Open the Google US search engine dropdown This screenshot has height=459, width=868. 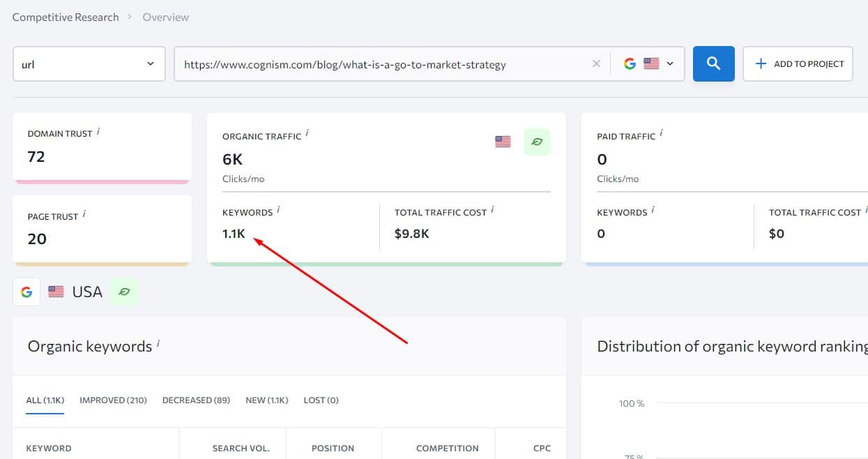tap(649, 64)
